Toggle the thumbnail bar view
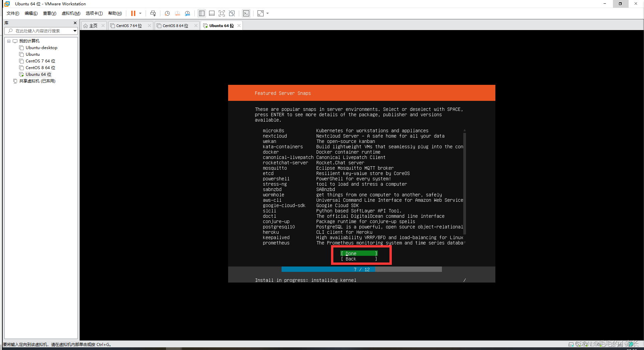 212,13
